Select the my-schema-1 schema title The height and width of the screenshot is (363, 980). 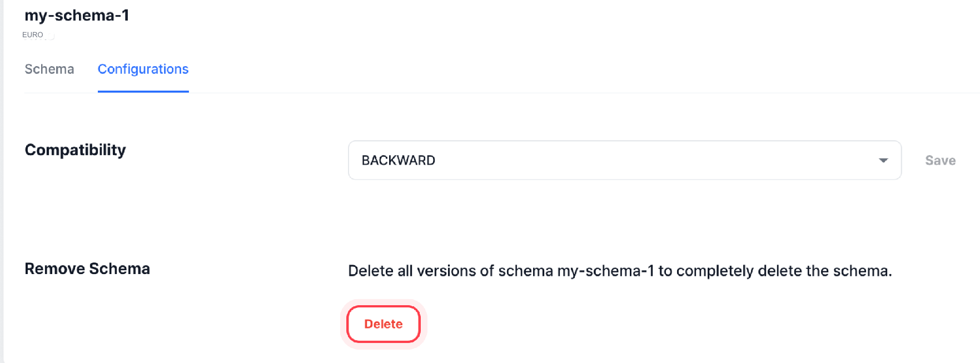[76, 16]
